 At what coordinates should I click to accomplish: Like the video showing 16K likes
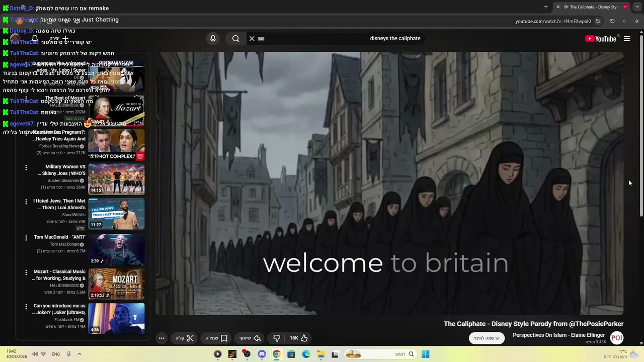299,338
